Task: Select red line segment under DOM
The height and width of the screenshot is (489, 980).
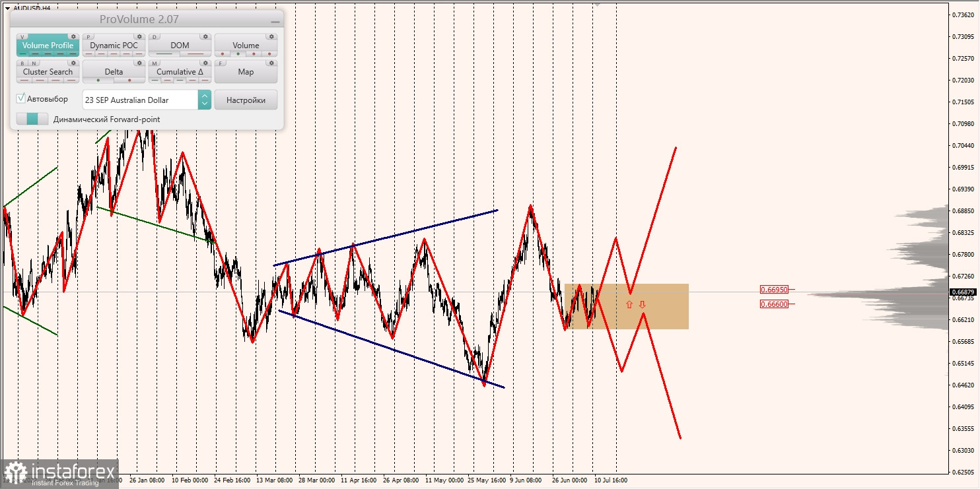Action: (x=195, y=53)
